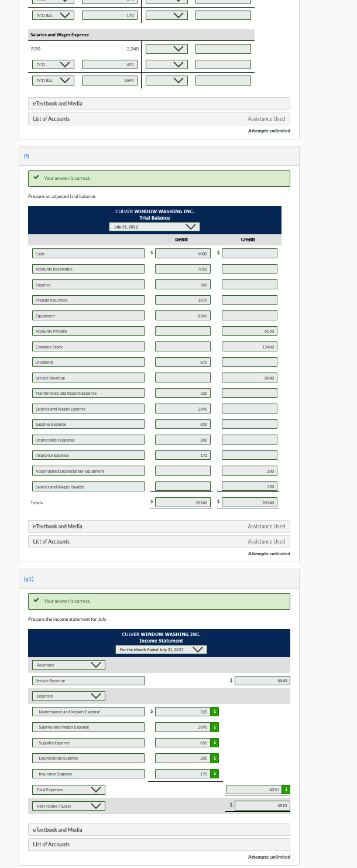Click the info icon next to Salaries and Wages Expense 2690
The height and width of the screenshot is (868, 357).
coord(215,727)
